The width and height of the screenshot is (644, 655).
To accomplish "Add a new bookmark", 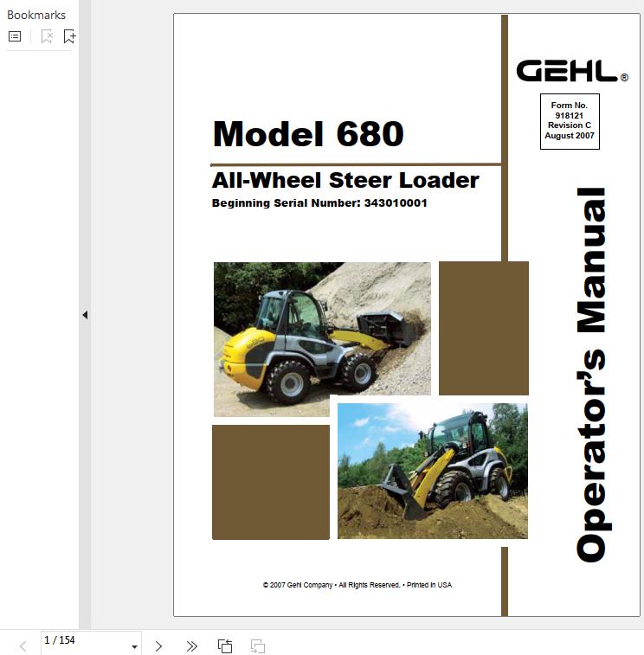I will point(69,36).
